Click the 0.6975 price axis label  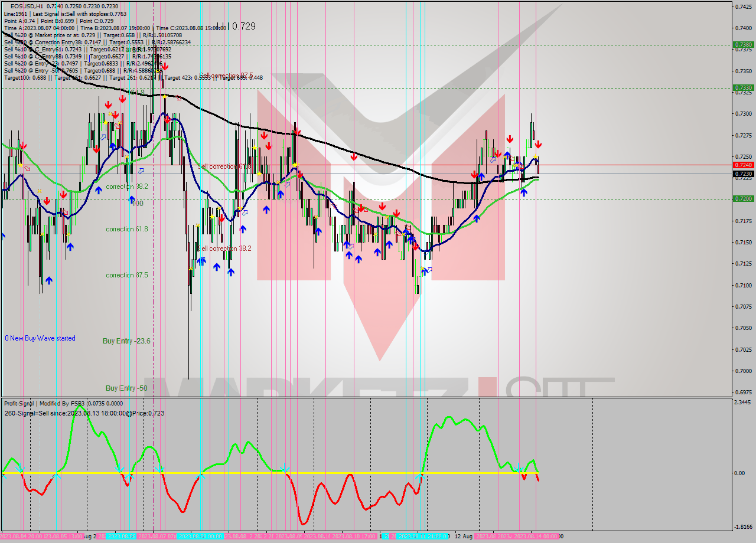[x=743, y=392]
